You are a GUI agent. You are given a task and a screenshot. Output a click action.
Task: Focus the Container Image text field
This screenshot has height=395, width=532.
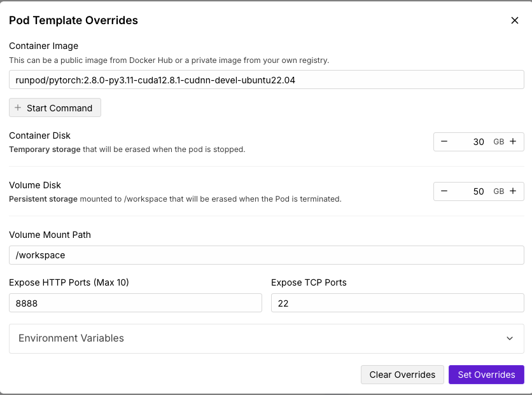pyautogui.click(x=267, y=80)
